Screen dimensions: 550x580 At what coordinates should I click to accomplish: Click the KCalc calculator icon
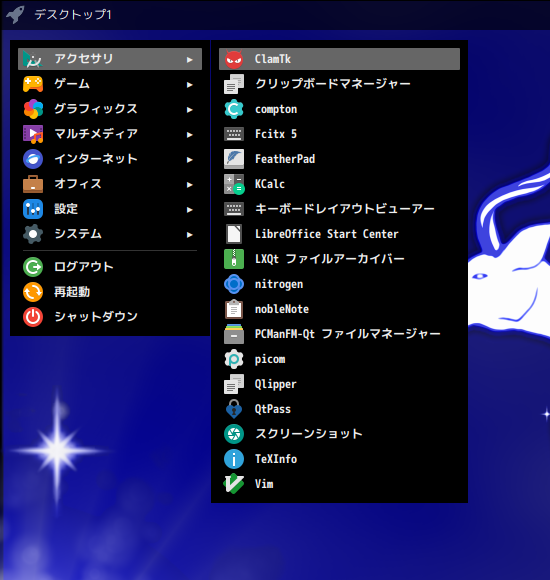(x=234, y=184)
